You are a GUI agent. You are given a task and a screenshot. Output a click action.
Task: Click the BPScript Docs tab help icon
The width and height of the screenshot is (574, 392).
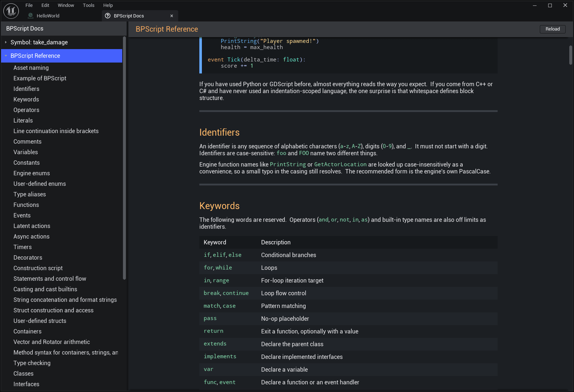[108, 16]
